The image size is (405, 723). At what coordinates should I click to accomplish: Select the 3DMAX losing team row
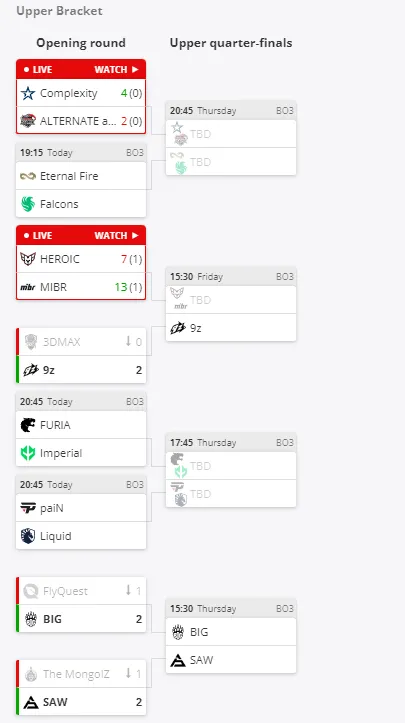coord(81,342)
